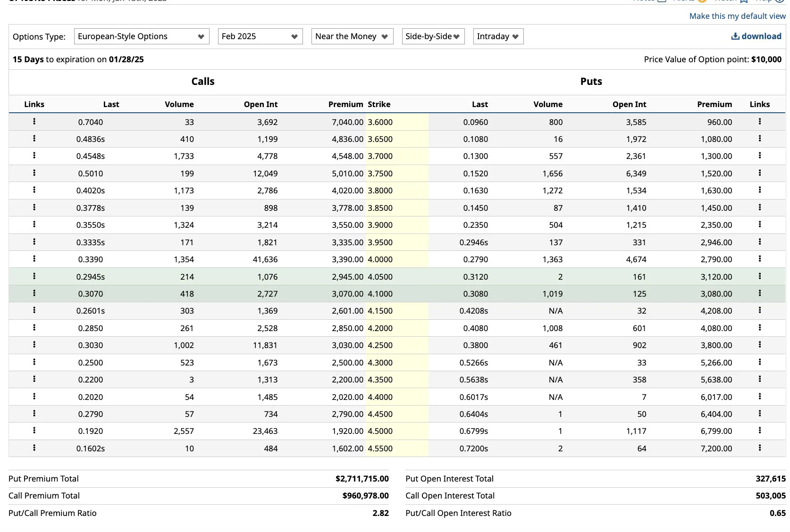
Task: Open puts links menu for 3.8500 strike row
Action: pos(760,208)
